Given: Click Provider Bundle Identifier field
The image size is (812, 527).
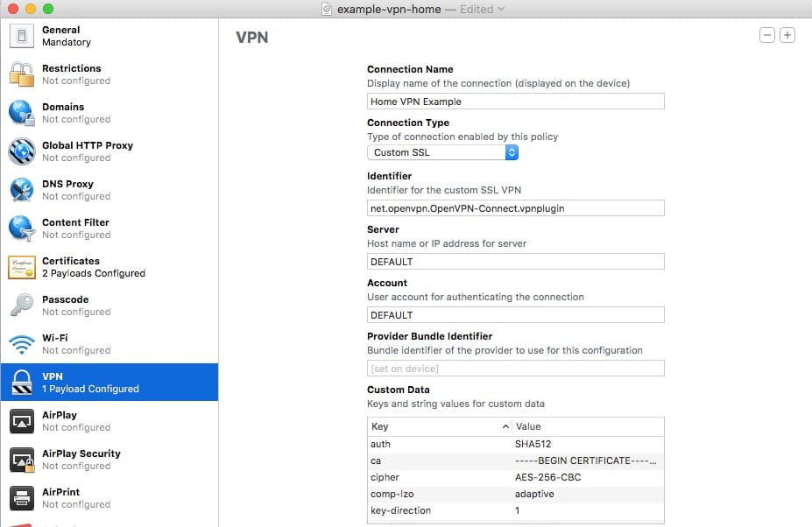Looking at the screenshot, I should coord(515,368).
